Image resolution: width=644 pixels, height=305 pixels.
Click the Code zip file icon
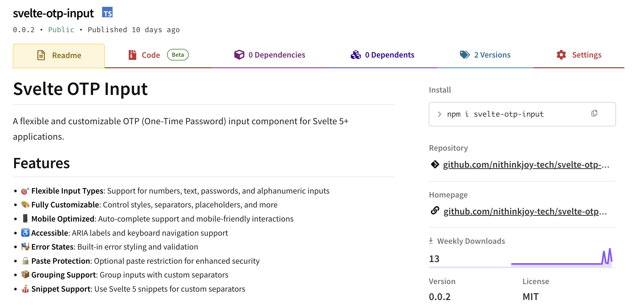pos(132,55)
